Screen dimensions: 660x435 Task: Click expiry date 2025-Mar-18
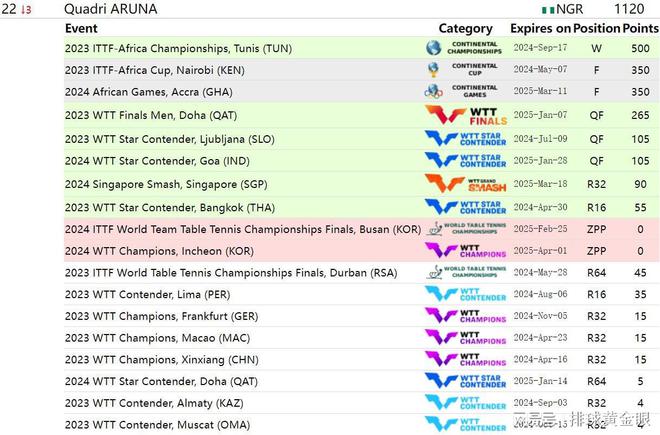pos(540,184)
